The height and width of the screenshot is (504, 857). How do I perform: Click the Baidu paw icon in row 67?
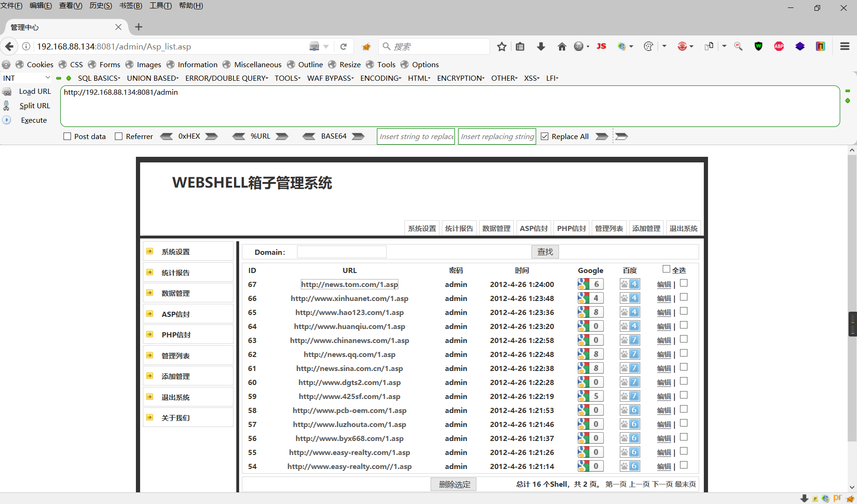[630, 284]
